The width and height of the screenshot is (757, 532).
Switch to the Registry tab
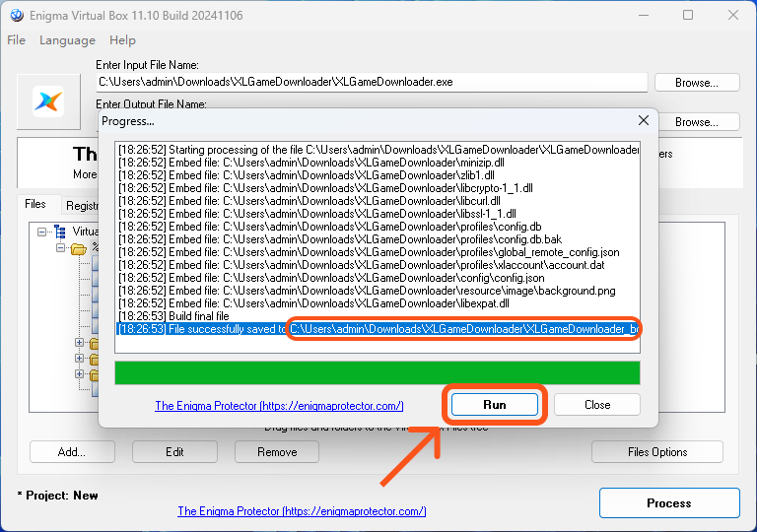tap(81, 206)
